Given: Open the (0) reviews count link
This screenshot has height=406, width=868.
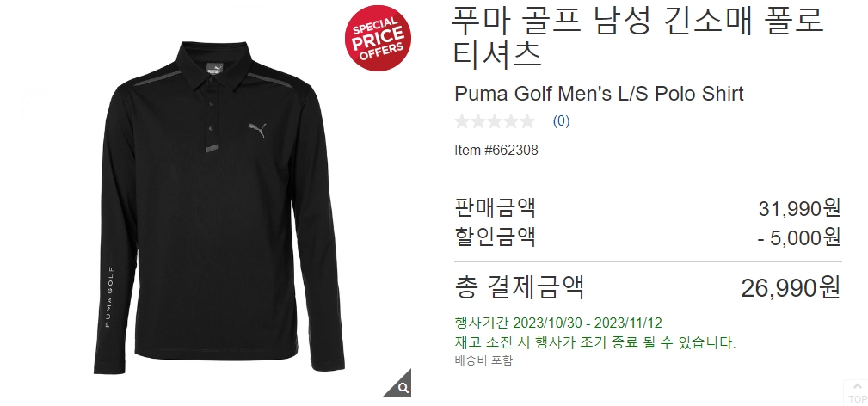Looking at the screenshot, I should pyautogui.click(x=562, y=120).
